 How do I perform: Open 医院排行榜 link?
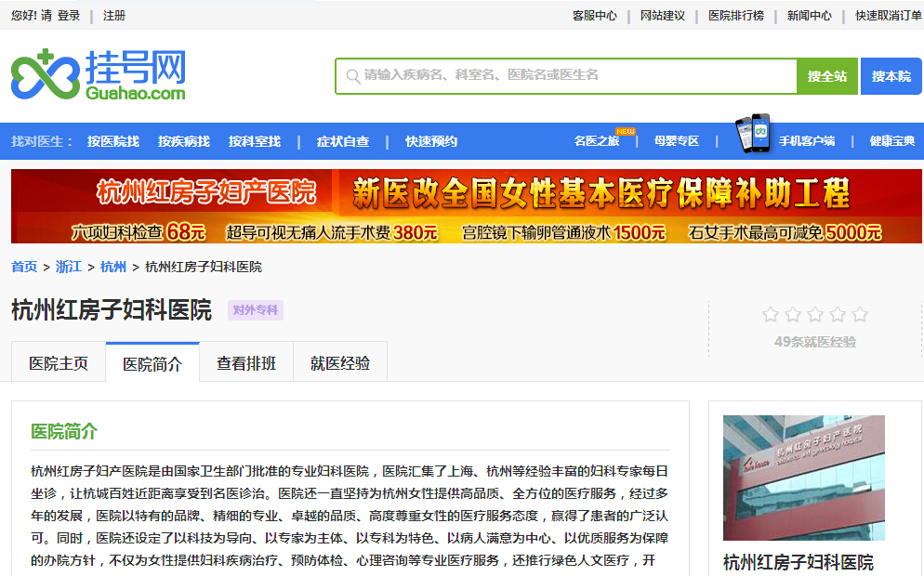tap(736, 16)
